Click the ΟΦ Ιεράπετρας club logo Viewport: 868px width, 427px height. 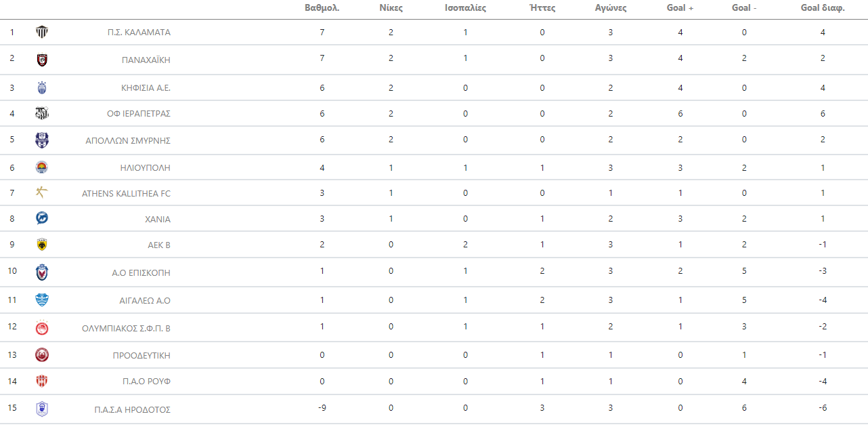pyautogui.click(x=42, y=113)
